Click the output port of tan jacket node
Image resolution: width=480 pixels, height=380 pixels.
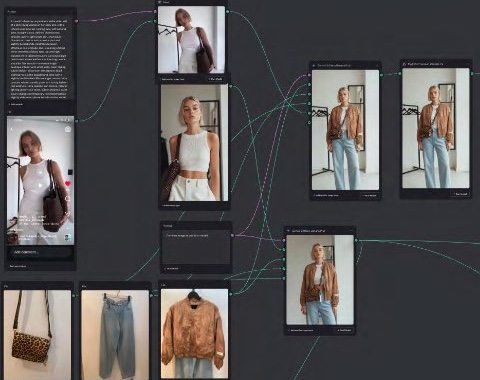[231, 294]
